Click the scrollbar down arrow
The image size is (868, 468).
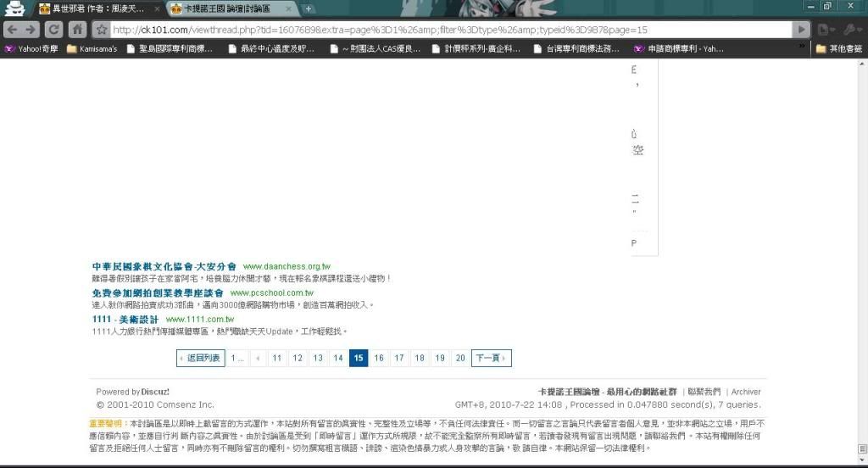click(x=862, y=460)
